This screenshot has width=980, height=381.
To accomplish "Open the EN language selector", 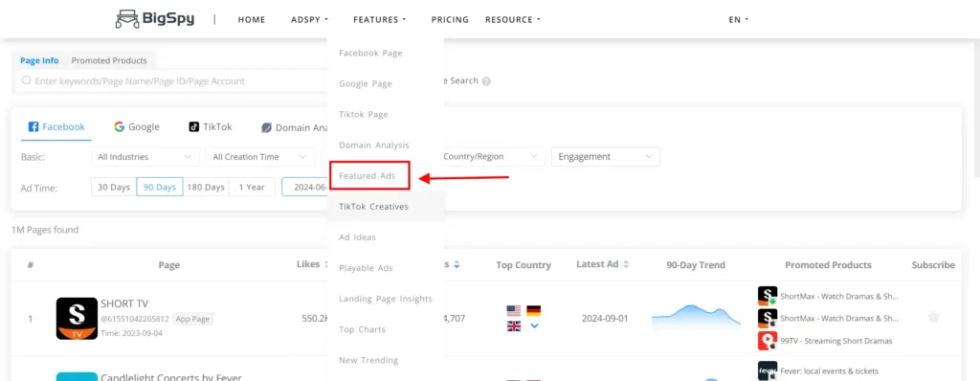I will point(738,19).
